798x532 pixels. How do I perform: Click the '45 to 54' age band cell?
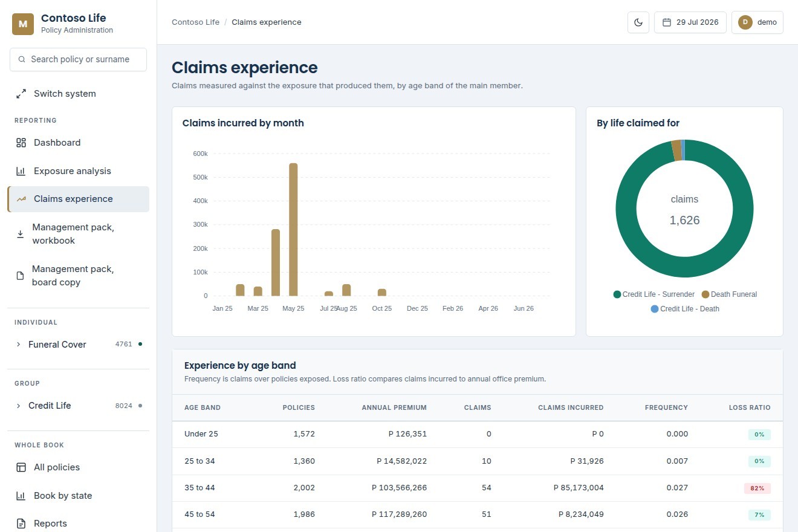coord(199,514)
